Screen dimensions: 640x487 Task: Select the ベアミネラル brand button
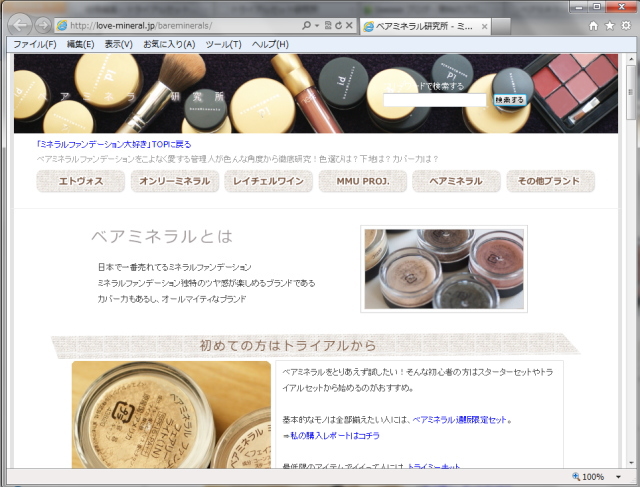point(456,181)
